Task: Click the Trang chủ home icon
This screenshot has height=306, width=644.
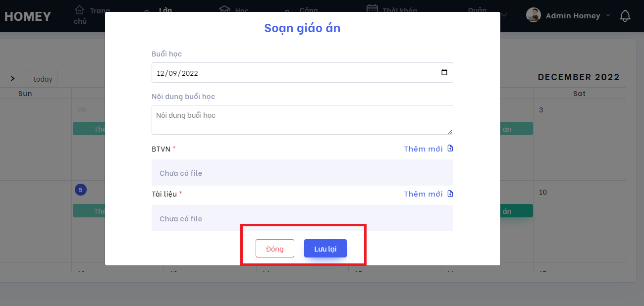Action: pyautogui.click(x=80, y=9)
